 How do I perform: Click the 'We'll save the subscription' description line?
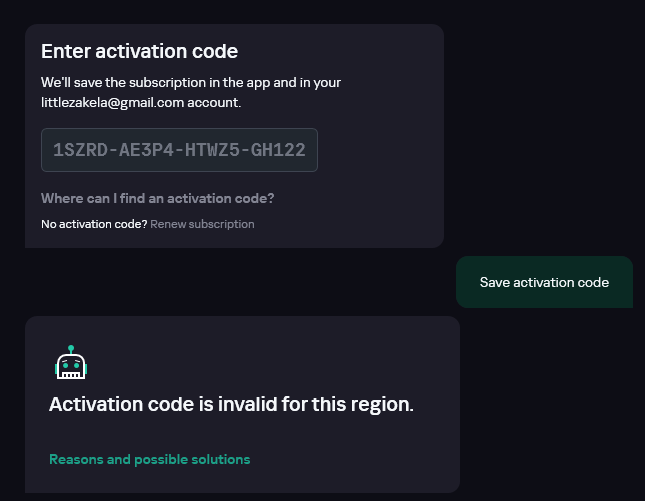coord(191,82)
